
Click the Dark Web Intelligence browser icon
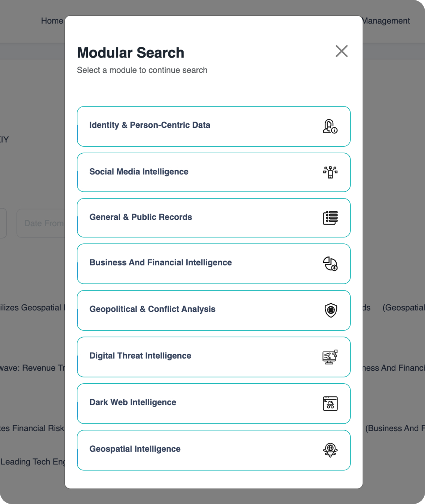330,403
